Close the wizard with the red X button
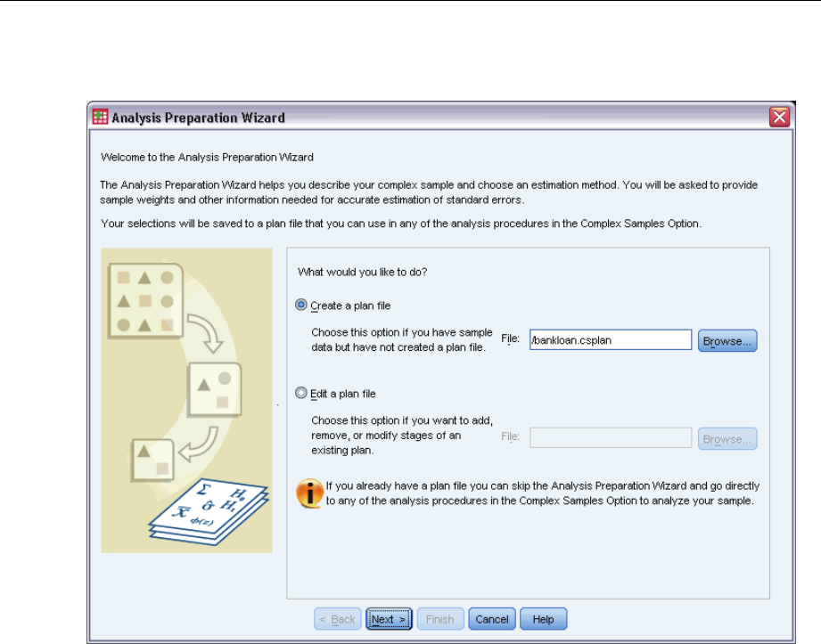The image size is (821, 644). (x=779, y=117)
